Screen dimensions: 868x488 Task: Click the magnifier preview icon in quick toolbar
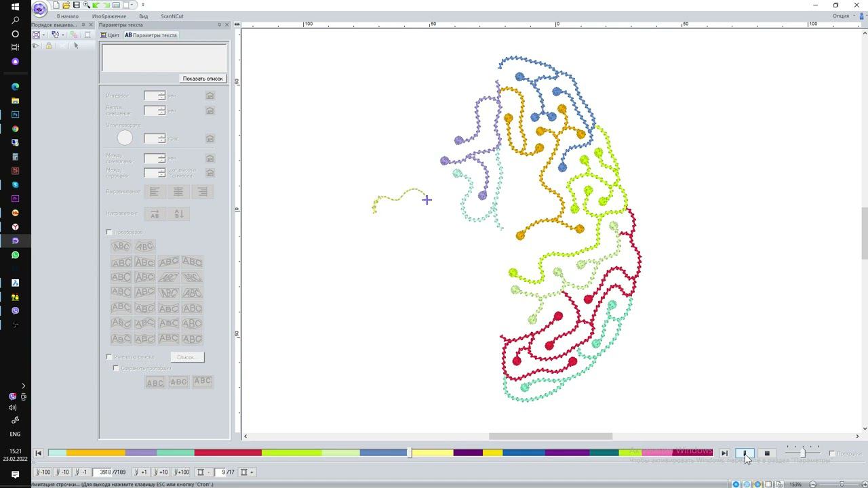point(86,5)
